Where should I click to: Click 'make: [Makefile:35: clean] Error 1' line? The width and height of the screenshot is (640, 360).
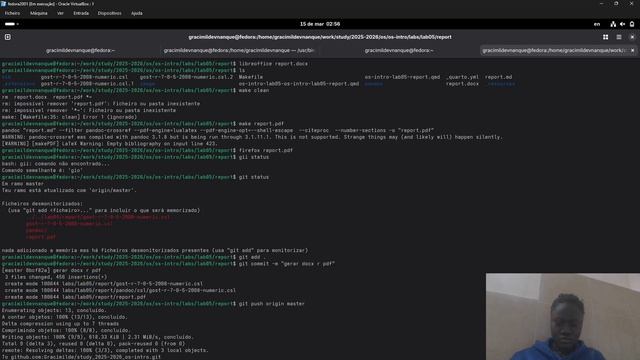pos(69,117)
